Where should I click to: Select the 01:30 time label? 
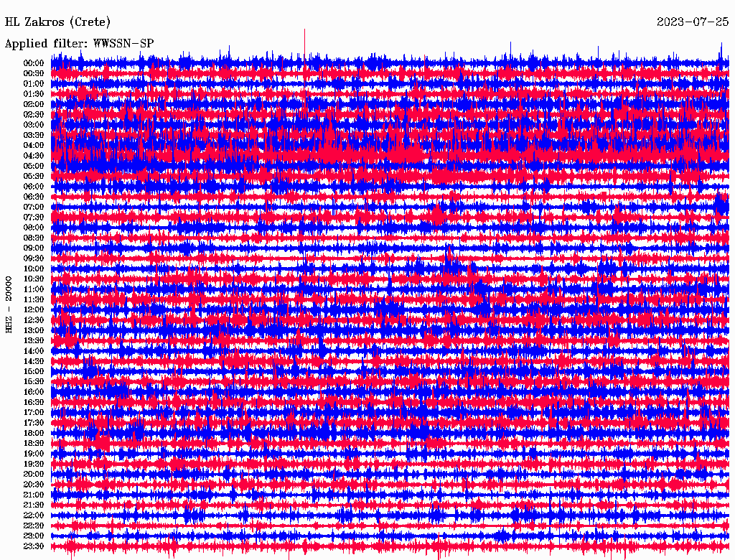click(34, 94)
